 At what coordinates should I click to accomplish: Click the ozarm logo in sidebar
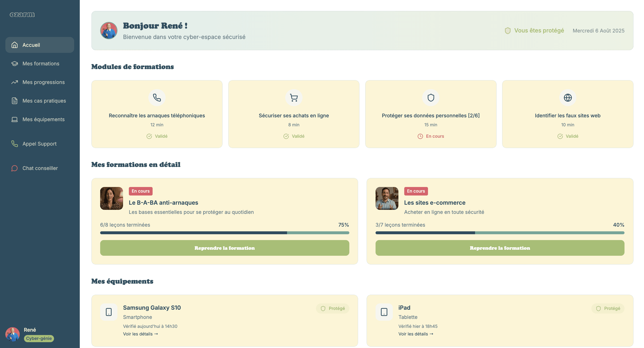pos(22,15)
